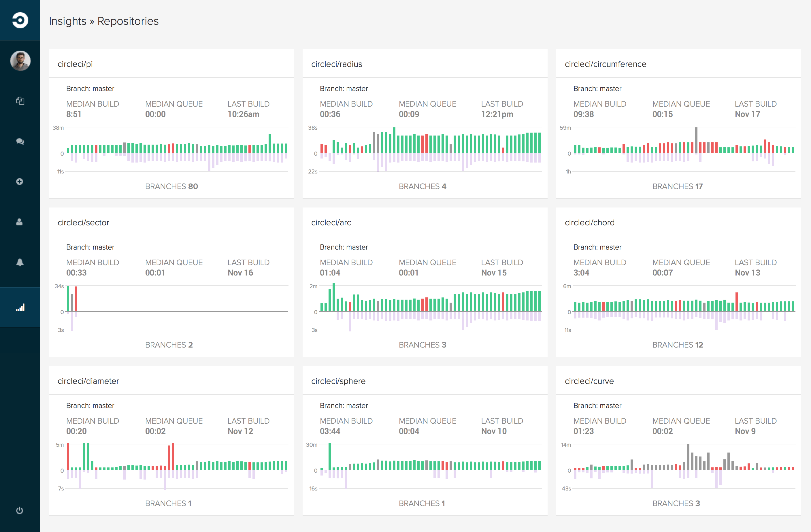The image size is (811, 532).
Task: Click BRANCHES 1 under circleci/sphere
Action: tap(422, 503)
